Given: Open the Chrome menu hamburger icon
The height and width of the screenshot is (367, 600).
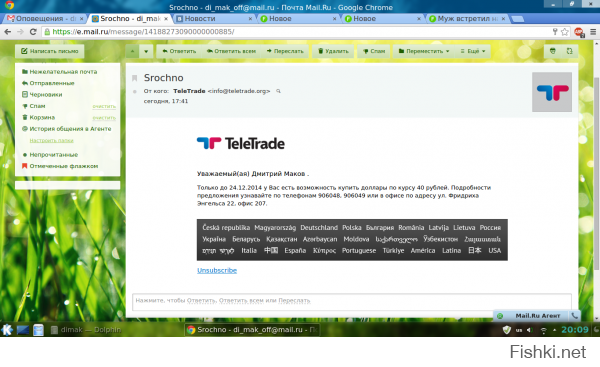Looking at the screenshot, I should pyautogui.click(x=593, y=32).
